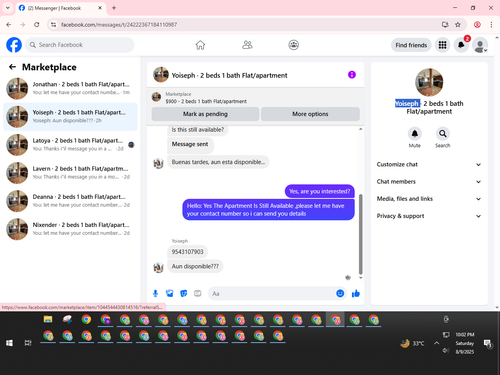Attach a file with the photo icon
The image size is (500, 375).
(170, 293)
